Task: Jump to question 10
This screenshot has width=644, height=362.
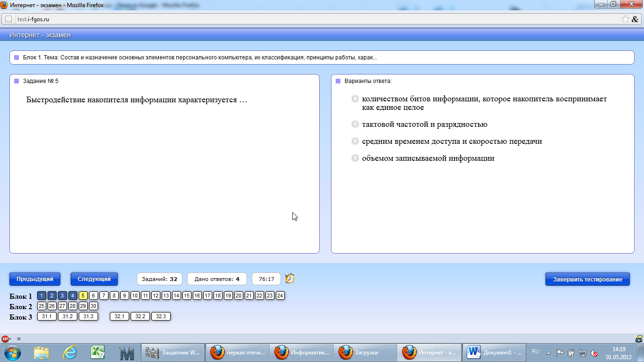Action: 135,296
